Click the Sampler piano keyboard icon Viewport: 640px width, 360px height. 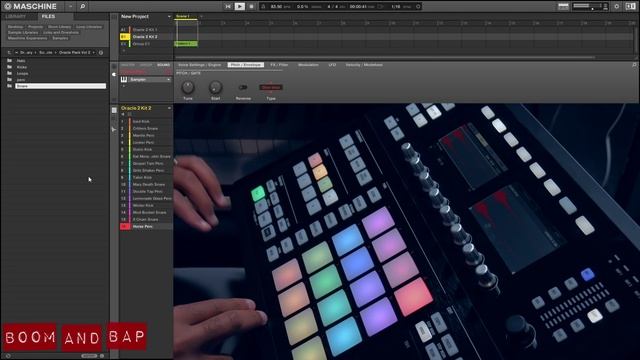point(124,80)
